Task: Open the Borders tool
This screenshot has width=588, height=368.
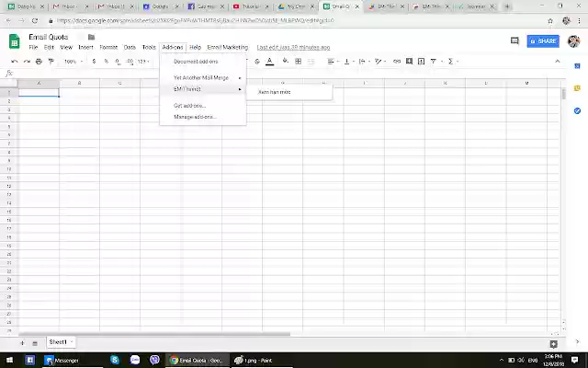Action: pos(298,62)
